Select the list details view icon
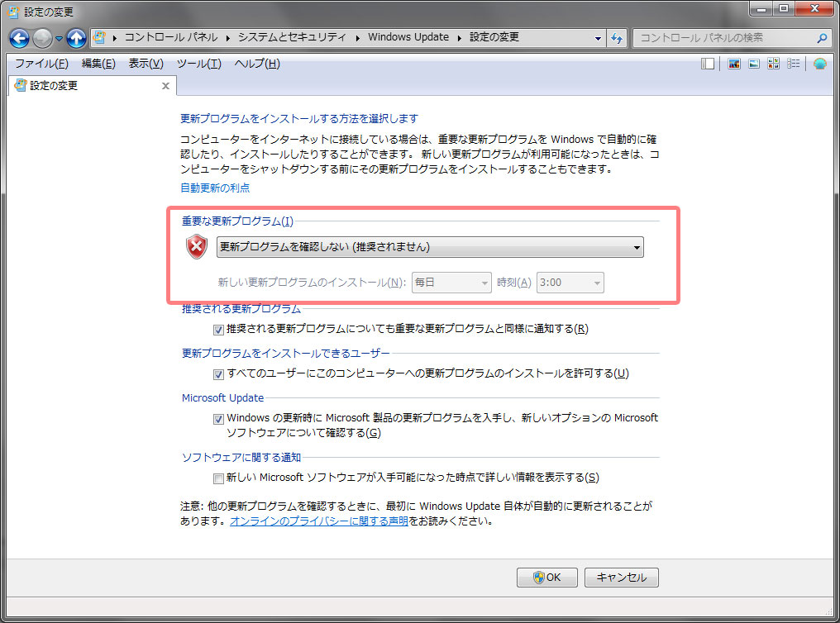 click(x=794, y=64)
